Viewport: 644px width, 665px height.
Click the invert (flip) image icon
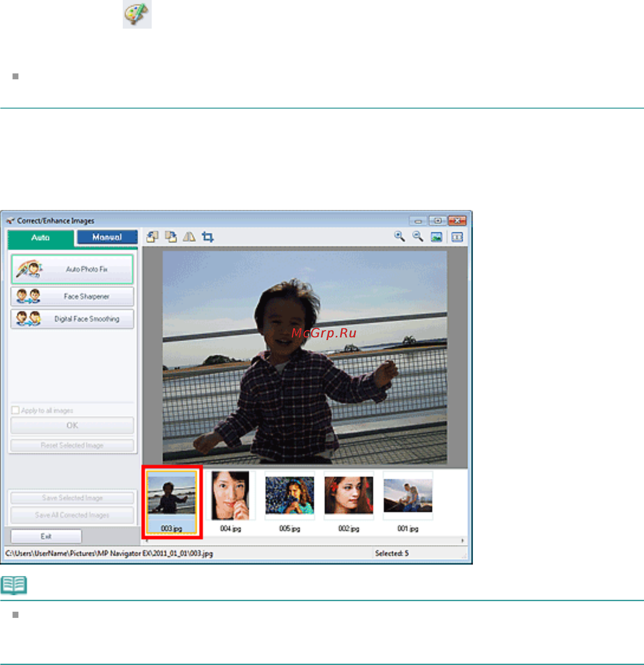pos(189,236)
